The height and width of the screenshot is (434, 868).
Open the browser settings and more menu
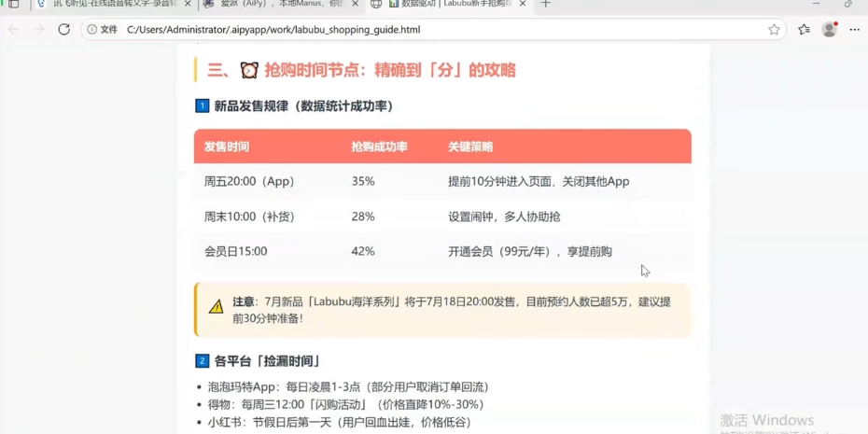[x=855, y=29]
